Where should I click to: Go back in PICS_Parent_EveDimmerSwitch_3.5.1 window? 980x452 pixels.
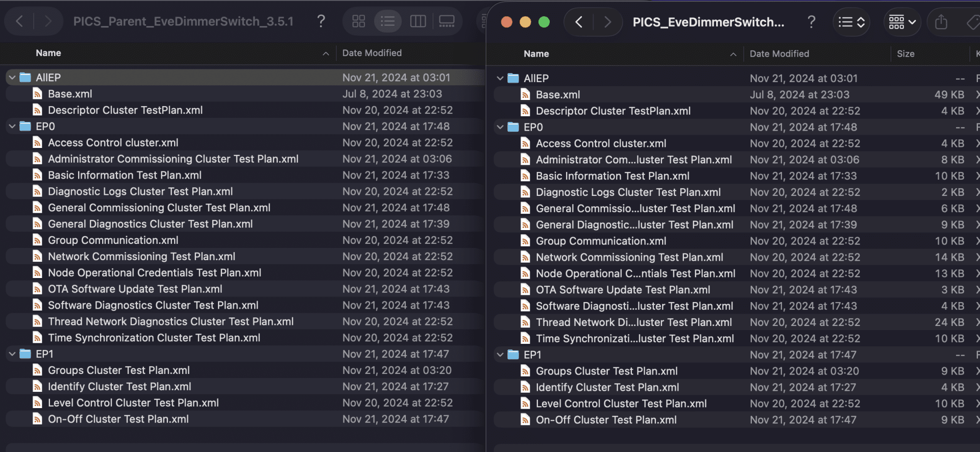pyautogui.click(x=19, y=21)
